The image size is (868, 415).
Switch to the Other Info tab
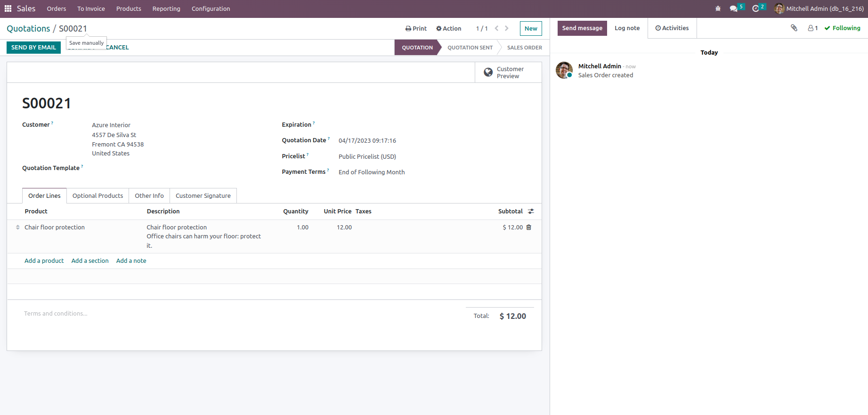click(x=149, y=195)
